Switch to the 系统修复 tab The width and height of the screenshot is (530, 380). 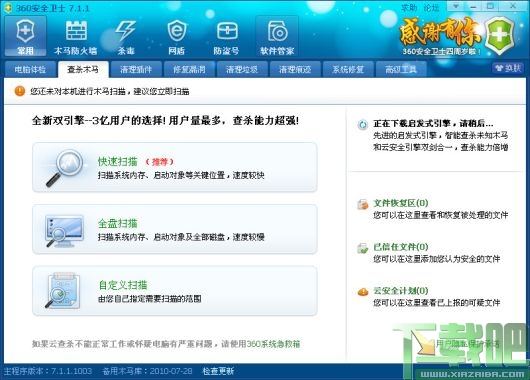point(348,70)
